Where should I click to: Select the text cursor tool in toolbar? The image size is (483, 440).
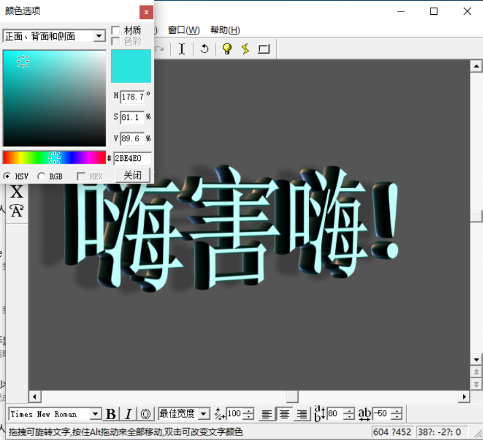click(x=181, y=49)
